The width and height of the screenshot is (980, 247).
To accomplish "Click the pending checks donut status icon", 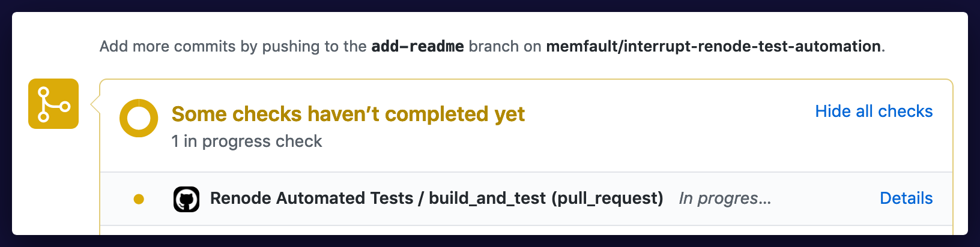I will coord(139,118).
